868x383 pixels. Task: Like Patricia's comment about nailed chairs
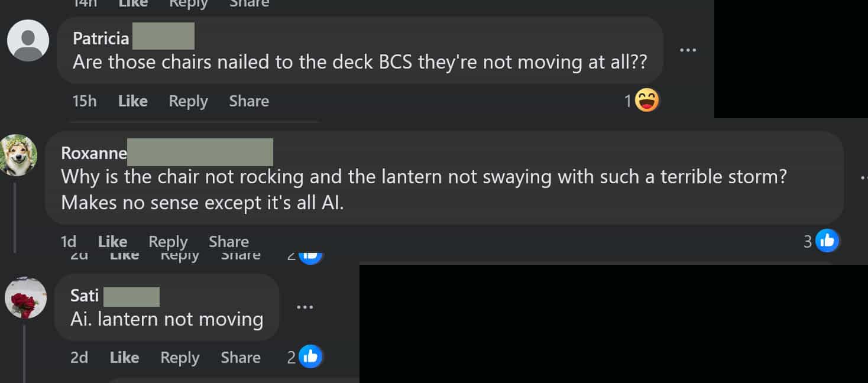133,101
